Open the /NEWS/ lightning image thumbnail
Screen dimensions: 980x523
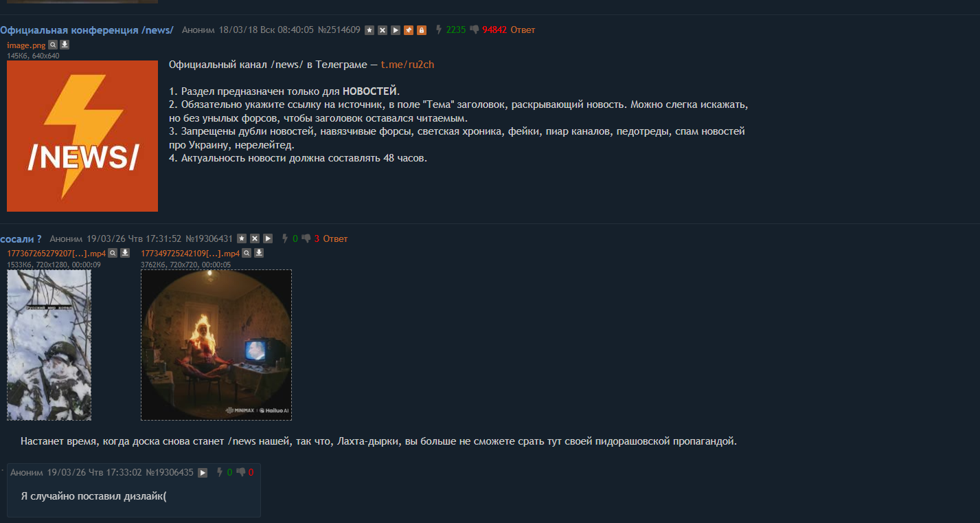[x=82, y=136]
